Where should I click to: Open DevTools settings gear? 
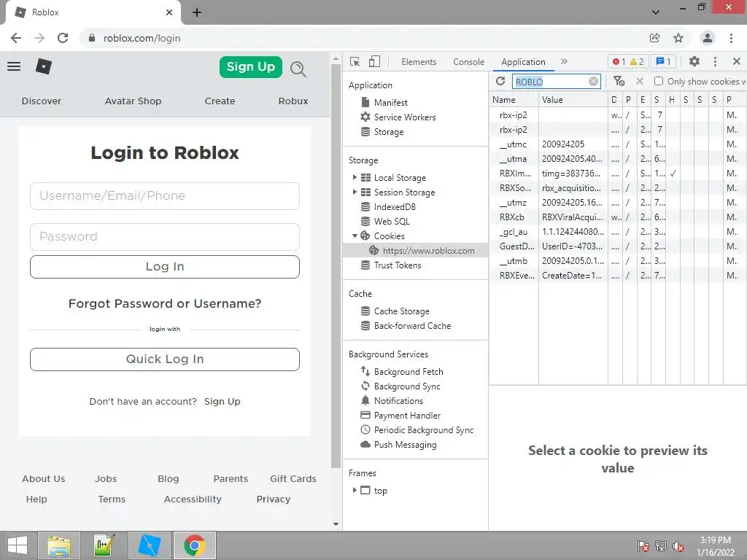694,61
